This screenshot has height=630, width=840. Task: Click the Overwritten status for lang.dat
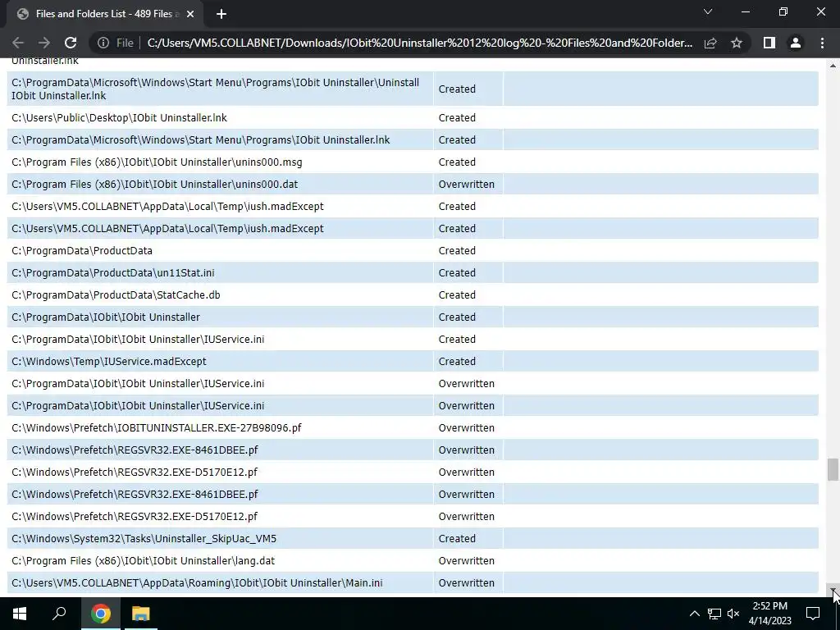coord(467,561)
